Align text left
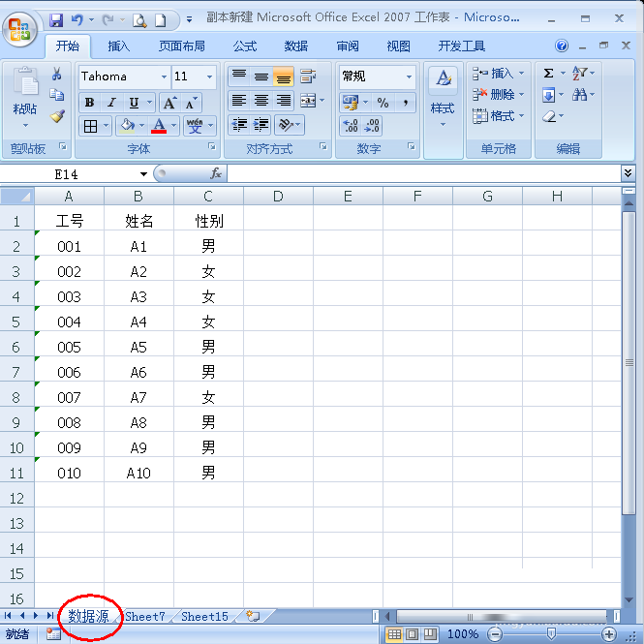The width and height of the screenshot is (644, 644). pos(239,101)
